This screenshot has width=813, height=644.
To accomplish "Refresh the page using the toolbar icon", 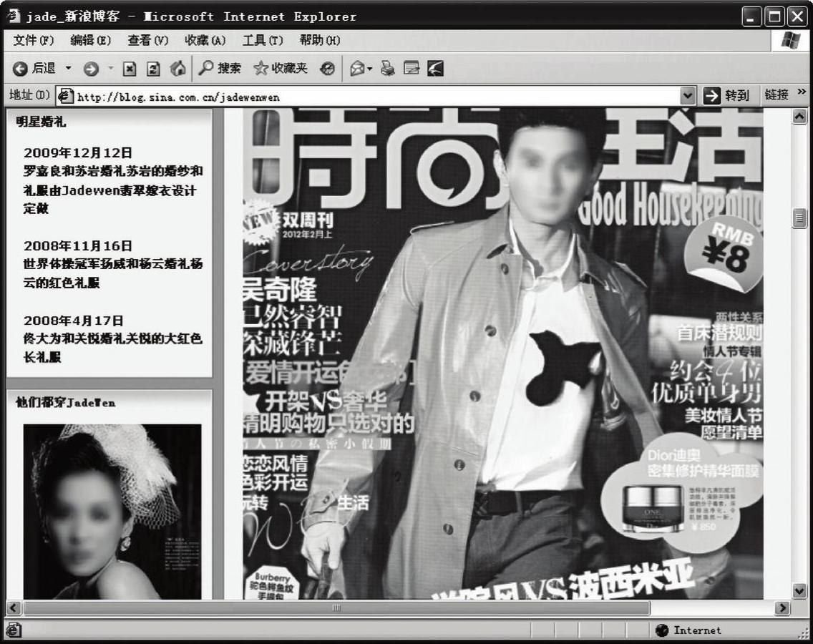I will pos(153,69).
